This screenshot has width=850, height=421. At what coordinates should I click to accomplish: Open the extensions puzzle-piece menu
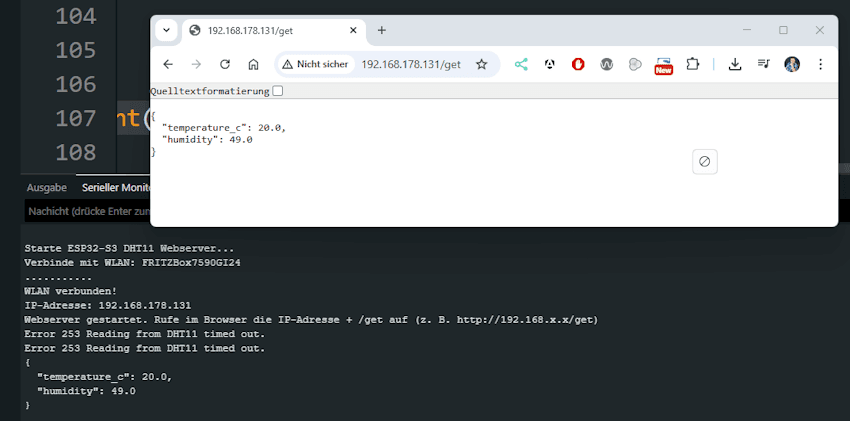[692, 64]
